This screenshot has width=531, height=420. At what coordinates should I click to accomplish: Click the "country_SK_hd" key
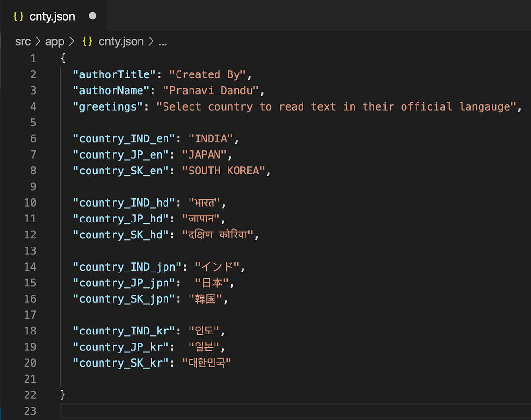pos(121,235)
